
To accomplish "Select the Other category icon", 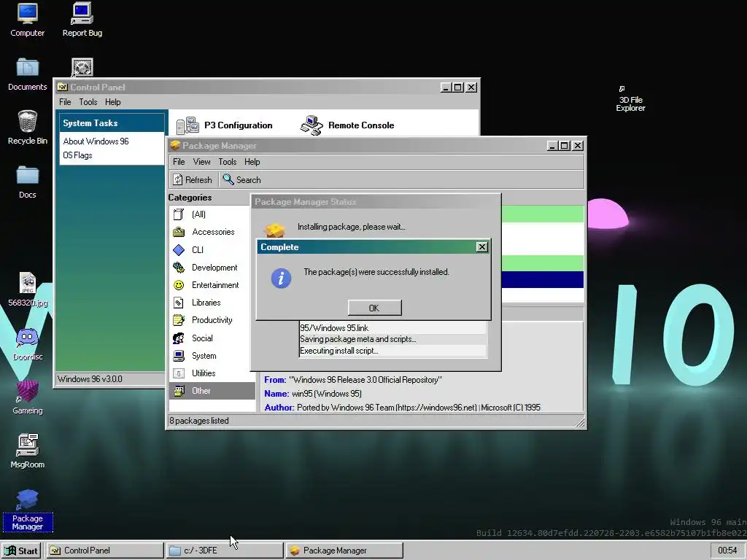I will click(179, 391).
